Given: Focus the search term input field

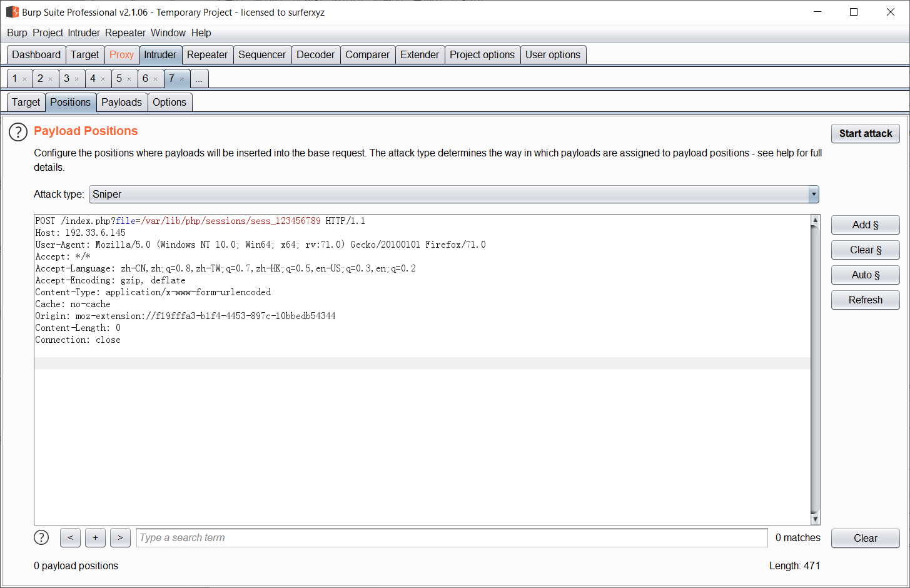Looking at the screenshot, I should pos(452,537).
